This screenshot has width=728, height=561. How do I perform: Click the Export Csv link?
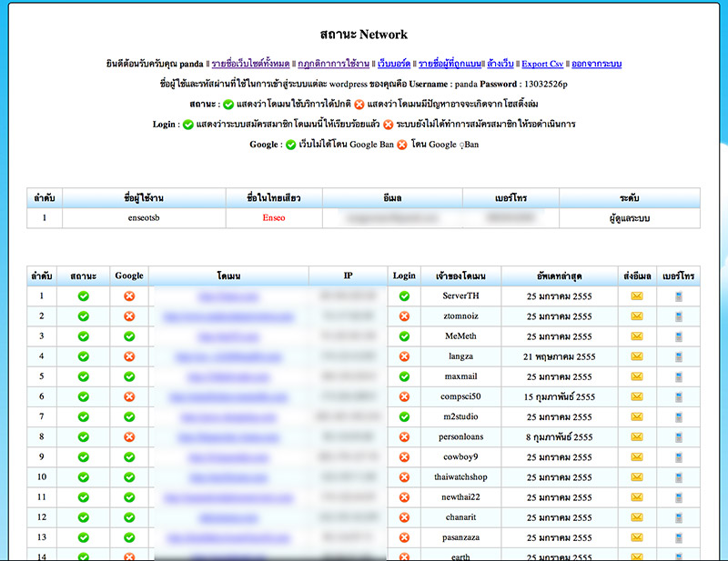[x=542, y=65]
